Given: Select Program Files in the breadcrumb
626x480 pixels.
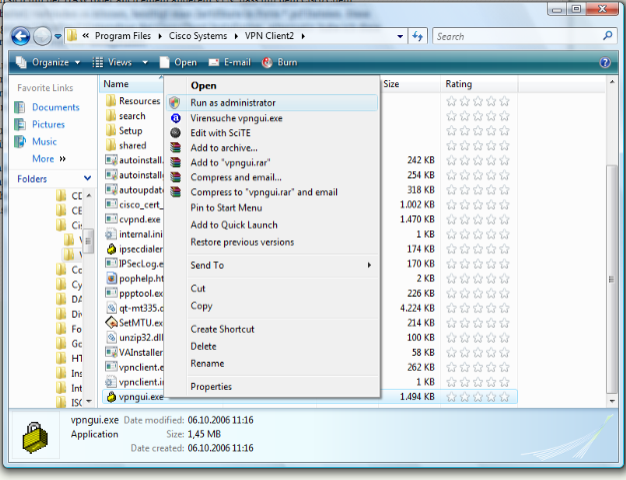Looking at the screenshot, I should 123,36.
